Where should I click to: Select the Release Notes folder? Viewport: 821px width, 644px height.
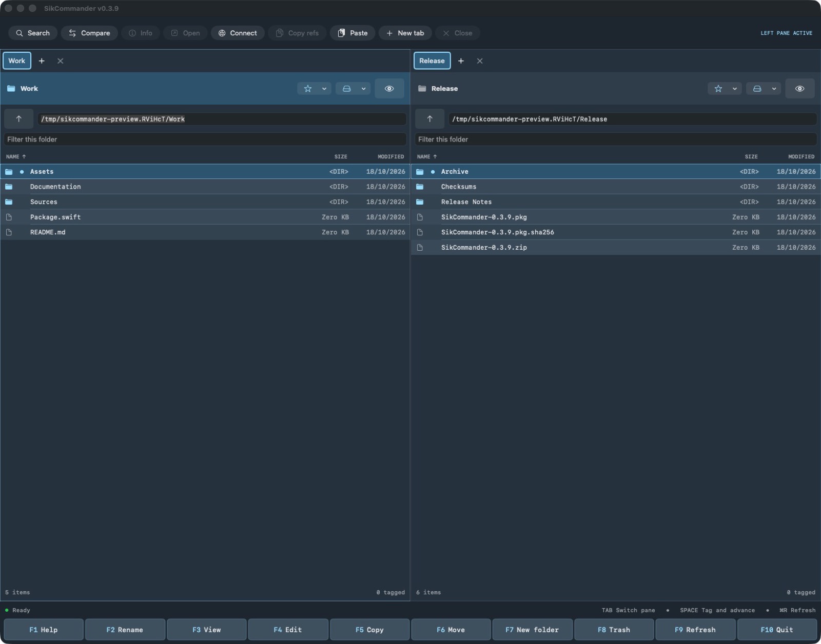point(616,202)
